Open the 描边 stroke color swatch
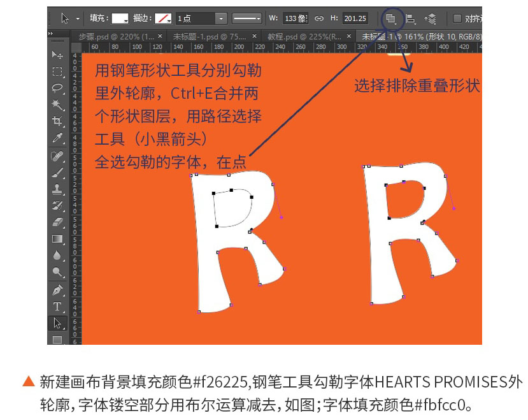Viewport: 528px width, 420px height. click(x=163, y=18)
